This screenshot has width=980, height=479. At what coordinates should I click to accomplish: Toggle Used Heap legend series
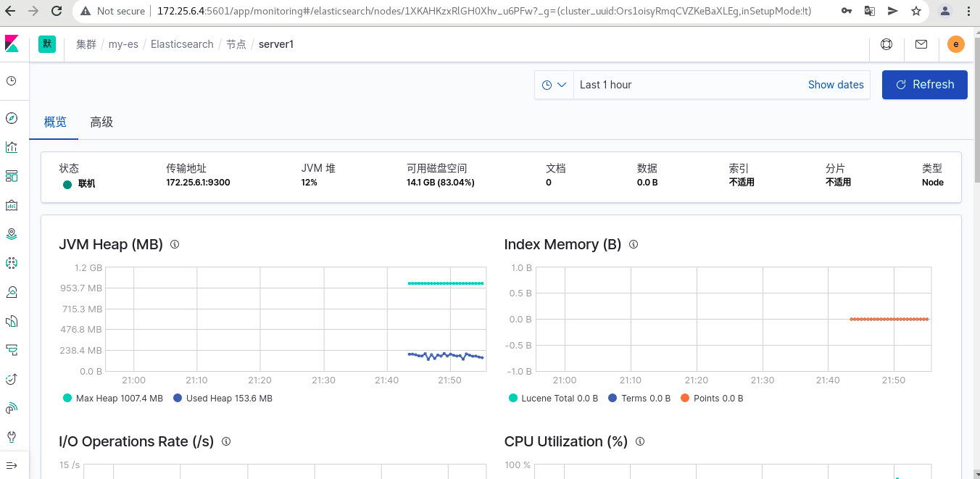[x=223, y=399]
